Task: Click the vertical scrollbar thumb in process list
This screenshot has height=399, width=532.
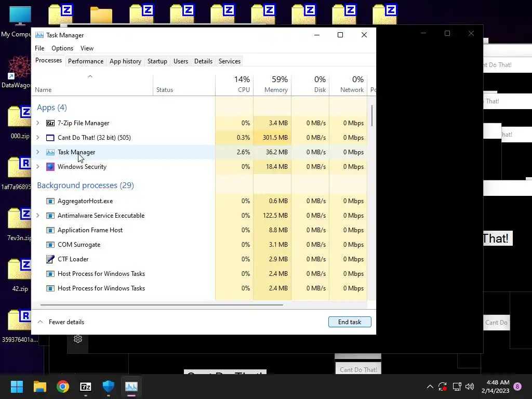Action: [x=372, y=116]
